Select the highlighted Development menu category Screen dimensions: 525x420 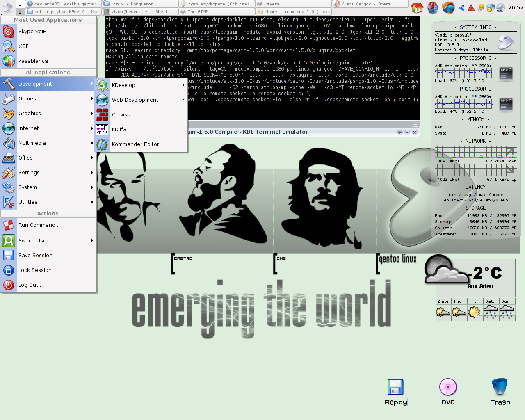pyautogui.click(x=48, y=84)
